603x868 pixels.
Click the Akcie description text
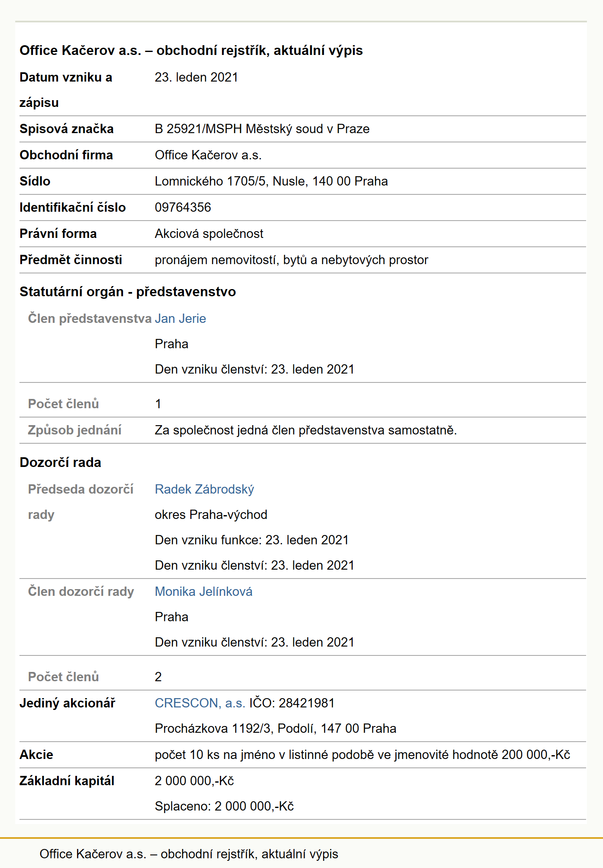click(x=362, y=755)
